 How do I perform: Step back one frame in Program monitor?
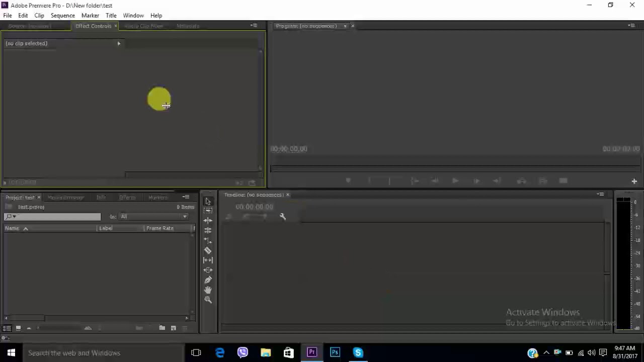(x=435, y=181)
